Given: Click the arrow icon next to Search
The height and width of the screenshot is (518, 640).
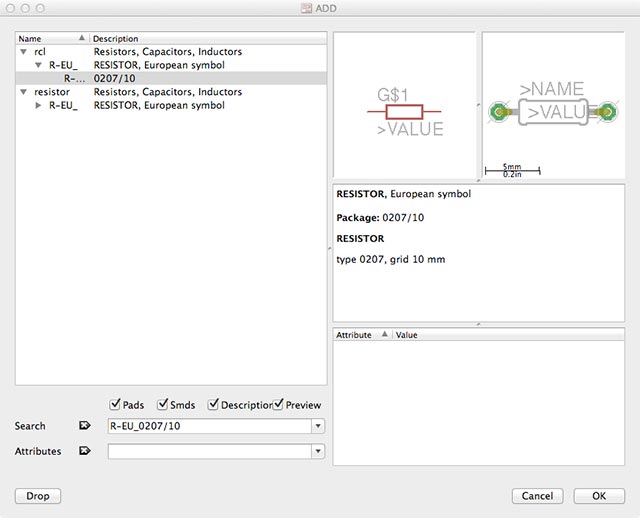Looking at the screenshot, I should 84,426.
